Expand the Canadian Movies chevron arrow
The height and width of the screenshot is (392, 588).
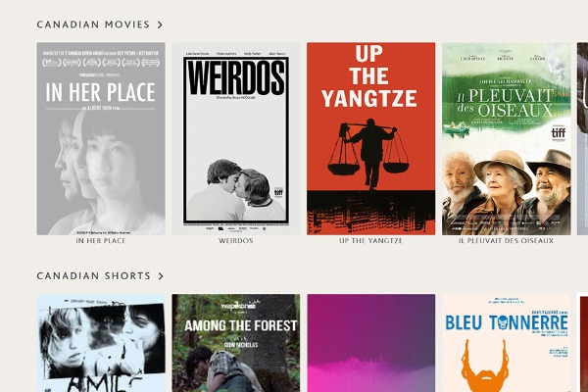pyautogui.click(x=160, y=24)
